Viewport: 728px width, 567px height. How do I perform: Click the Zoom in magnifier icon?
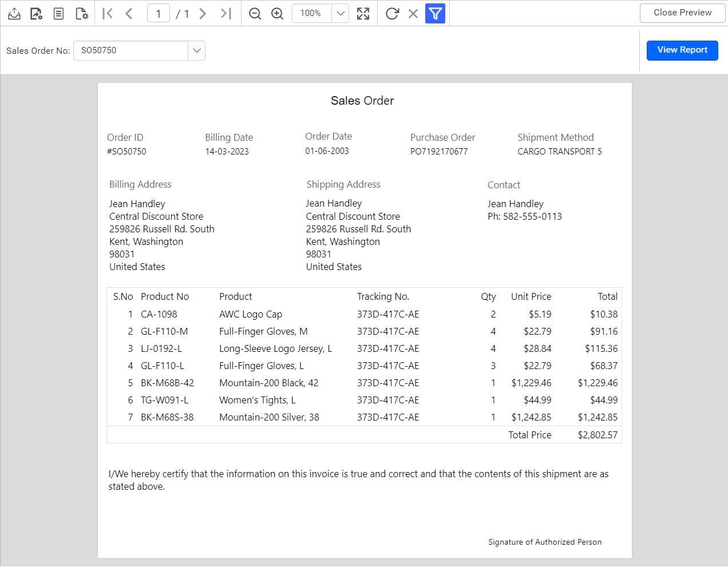click(x=277, y=13)
